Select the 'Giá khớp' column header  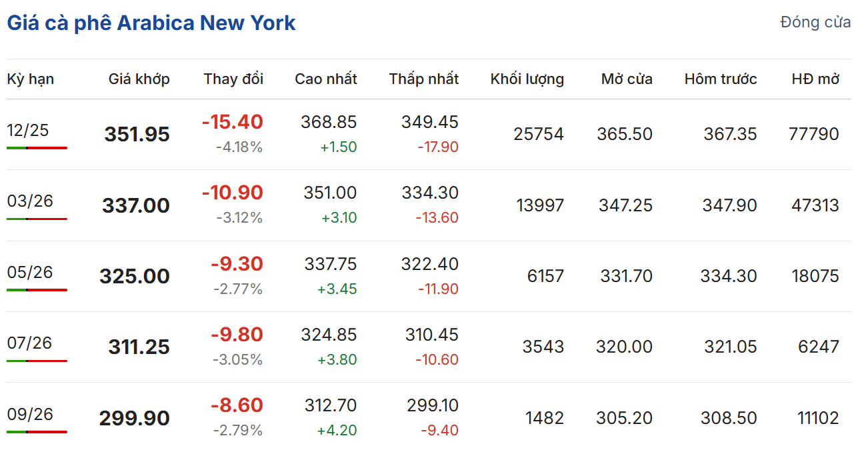(139, 79)
